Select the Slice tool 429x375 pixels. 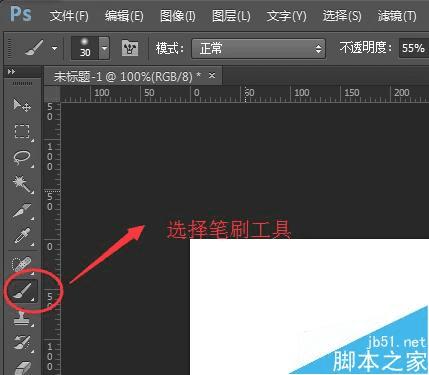(22, 211)
